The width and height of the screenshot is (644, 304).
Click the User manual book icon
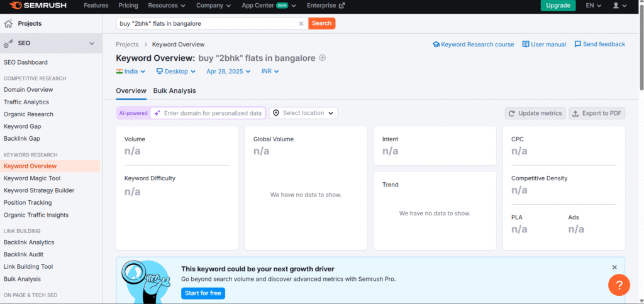coord(526,45)
